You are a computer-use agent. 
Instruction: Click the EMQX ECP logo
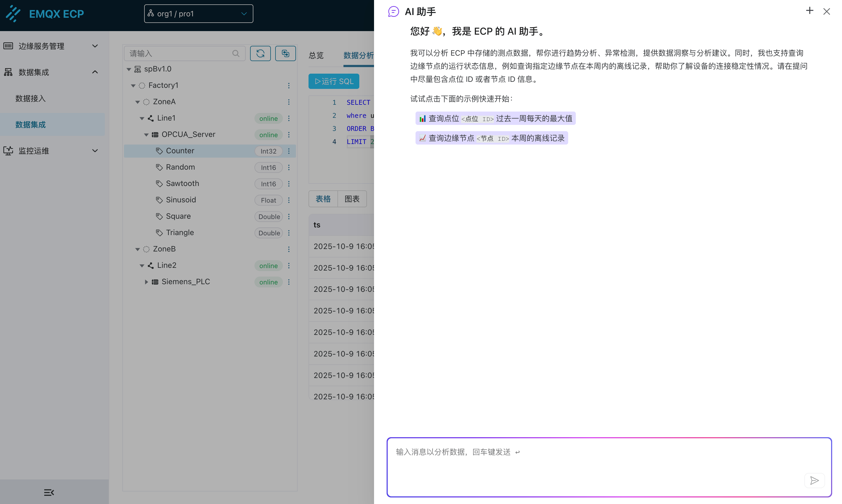pyautogui.click(x=45, y=14)
